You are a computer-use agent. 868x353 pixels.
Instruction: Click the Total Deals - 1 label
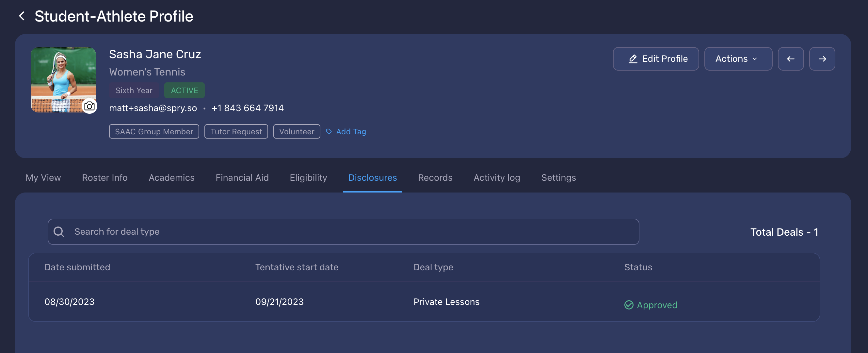(784, 232)
